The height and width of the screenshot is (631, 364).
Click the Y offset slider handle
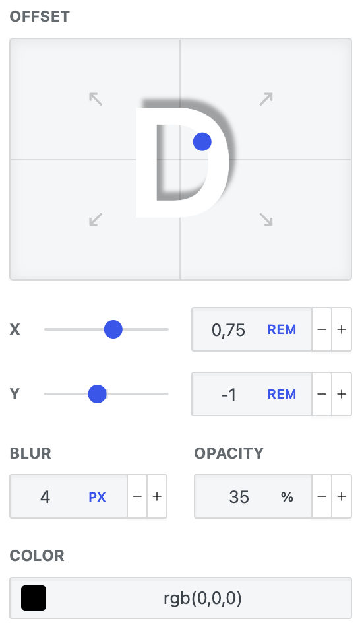[98, 394]
